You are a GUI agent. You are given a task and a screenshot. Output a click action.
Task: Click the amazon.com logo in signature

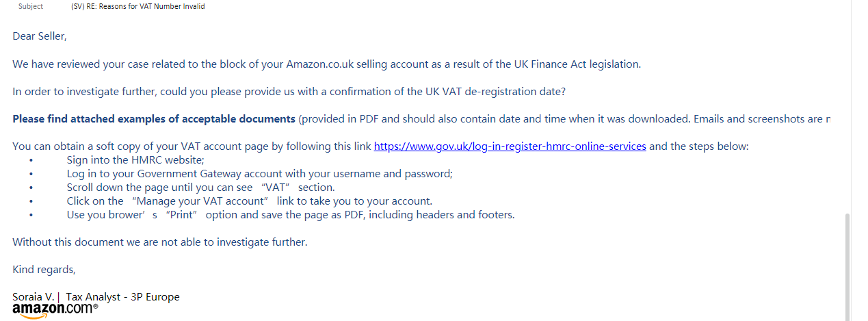(x=55, y=309)
